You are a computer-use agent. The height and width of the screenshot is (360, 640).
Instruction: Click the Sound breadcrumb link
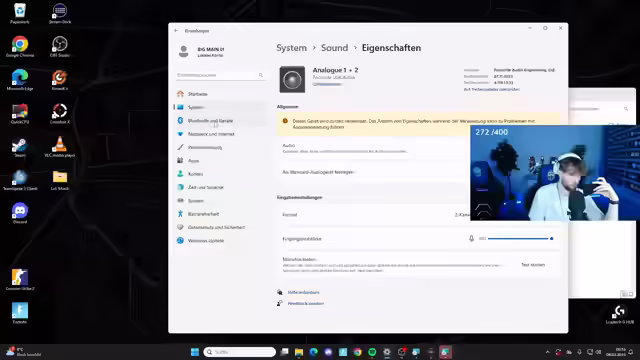tap(334, 48)
